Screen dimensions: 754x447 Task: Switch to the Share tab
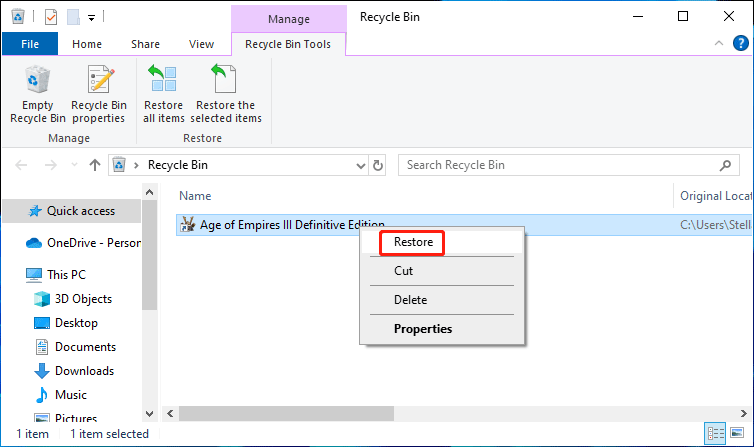[145, 44]
